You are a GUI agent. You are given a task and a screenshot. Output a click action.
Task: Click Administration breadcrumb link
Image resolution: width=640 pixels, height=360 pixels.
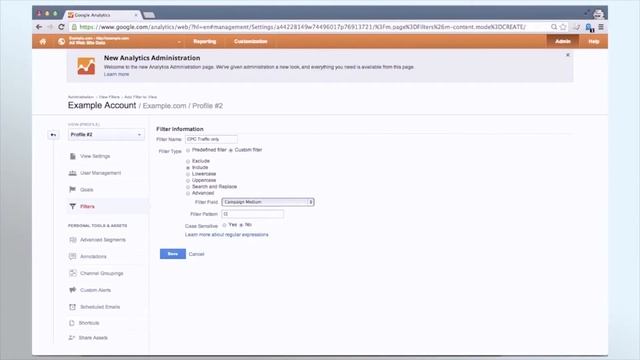81,97
